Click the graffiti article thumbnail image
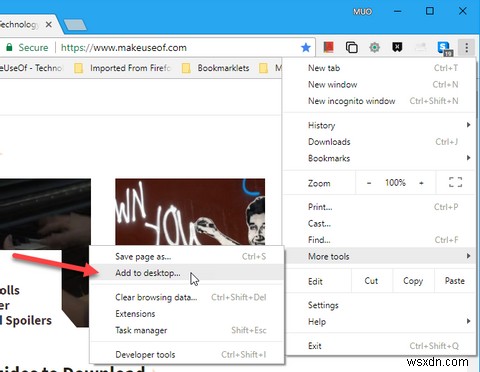The width and height of the screenshot is (480, 372). click(x=190, y=212)
